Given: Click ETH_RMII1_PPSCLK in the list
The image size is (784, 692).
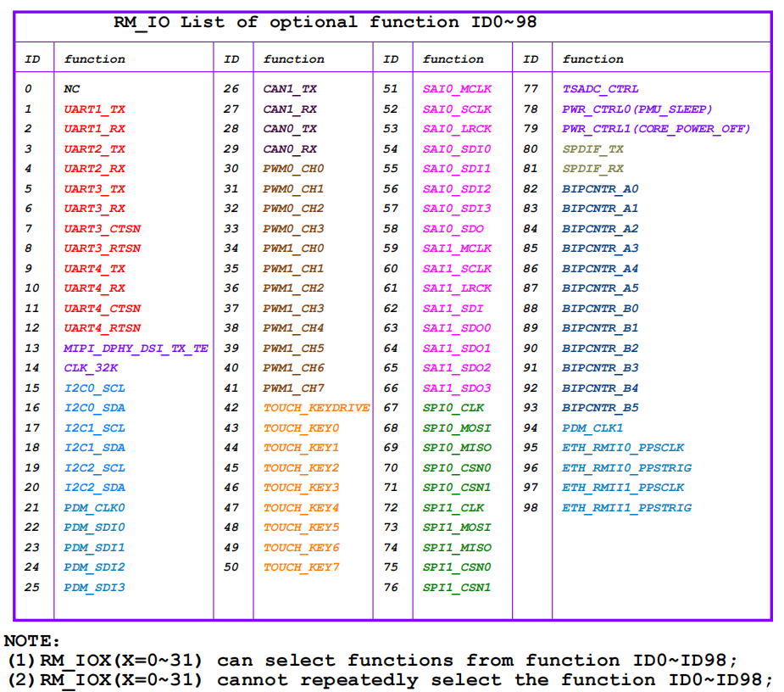Looking at the screenshot, I should click(x=623, y=488).
